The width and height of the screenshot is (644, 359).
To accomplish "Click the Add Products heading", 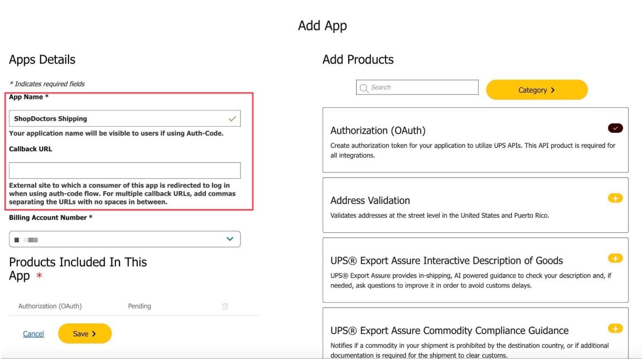I will click(358, 60).
